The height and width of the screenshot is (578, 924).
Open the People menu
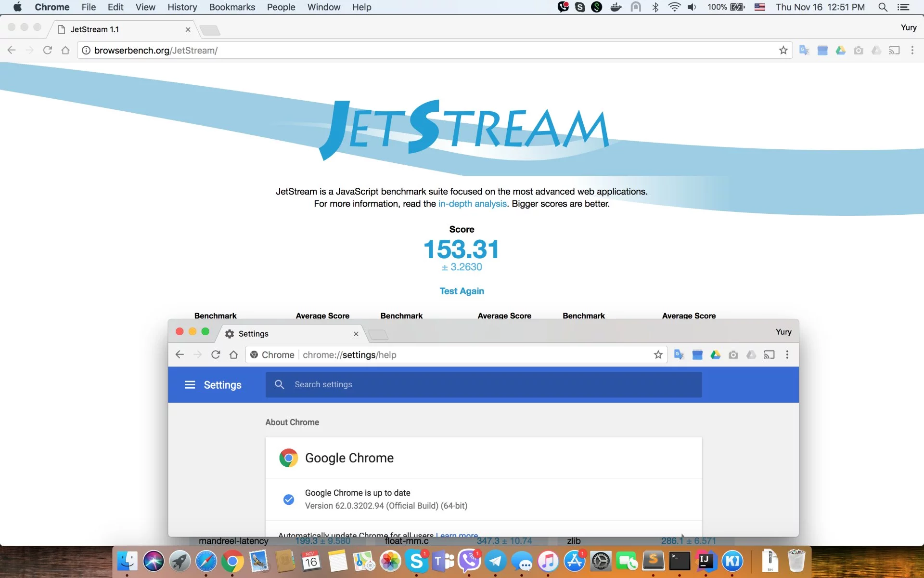tap(281, 7)
